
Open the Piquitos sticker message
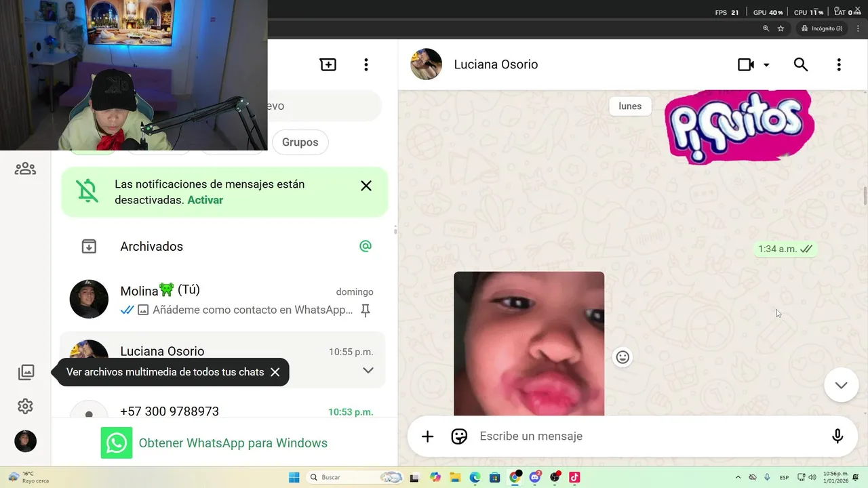(739, 127)
